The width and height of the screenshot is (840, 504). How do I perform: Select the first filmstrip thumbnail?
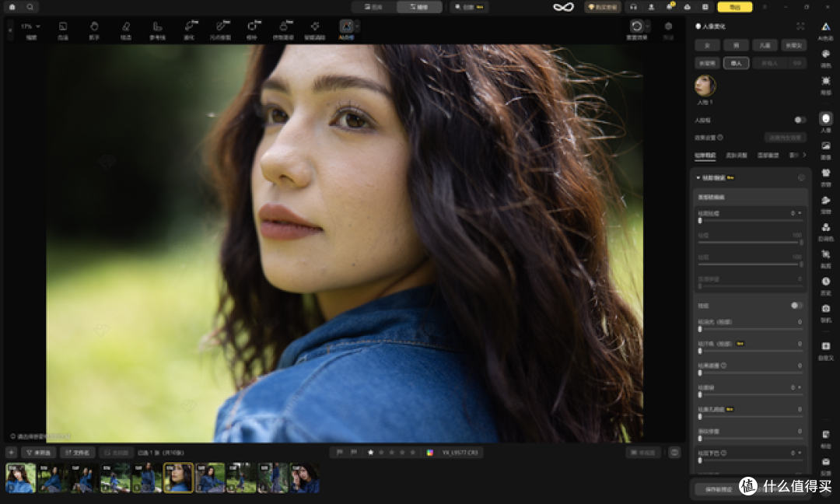coord(20,478)
